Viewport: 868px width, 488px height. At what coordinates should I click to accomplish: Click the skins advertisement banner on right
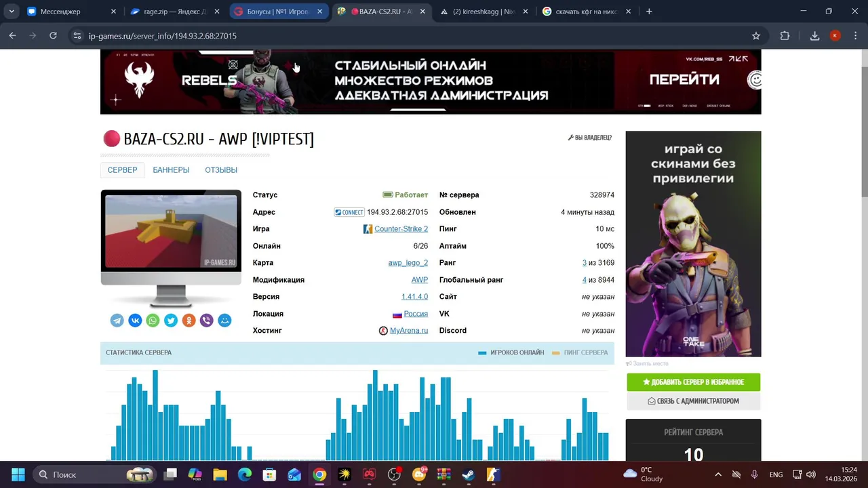(693, 244)
